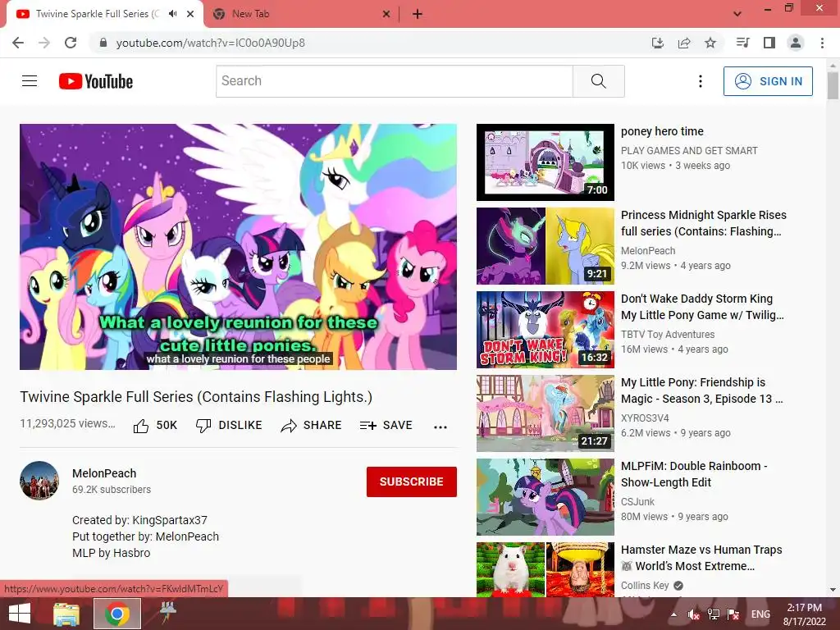Viewport: 840px width, 630px height.
Task: Open Princess Midnight Sparkle Rises thumbnail
Action: (x=546, y=246)
